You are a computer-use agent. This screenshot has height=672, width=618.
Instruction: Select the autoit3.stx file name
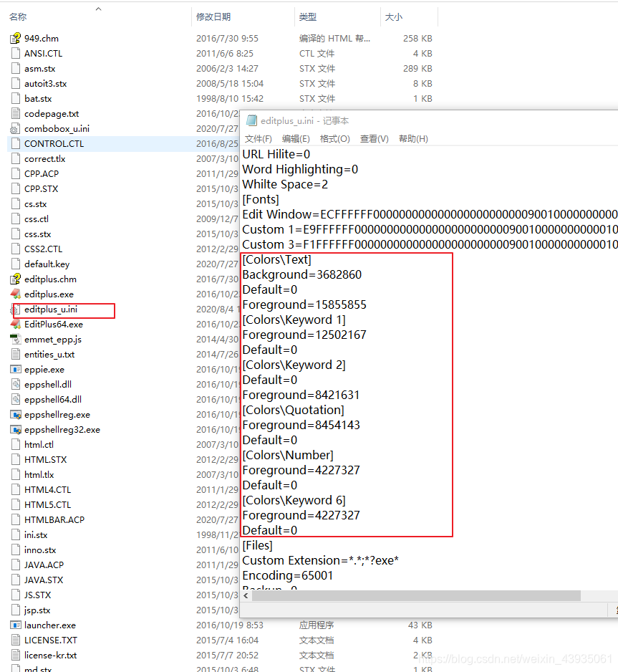[x=45, y=84]
